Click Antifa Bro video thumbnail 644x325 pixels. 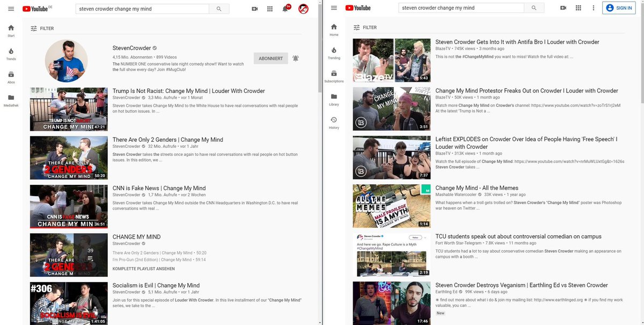click(x=392, y=60)
